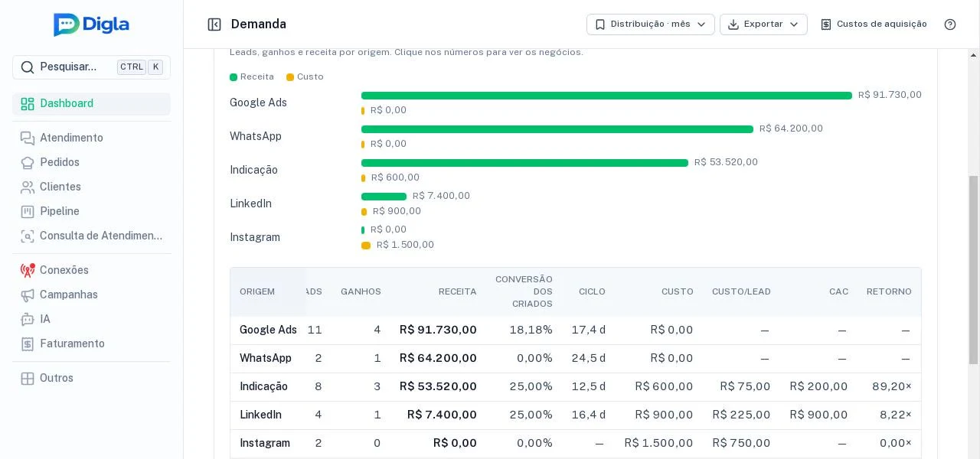980x459 pixels.
Task: Open Conexões in the sidebar
Action: (91, 270)
